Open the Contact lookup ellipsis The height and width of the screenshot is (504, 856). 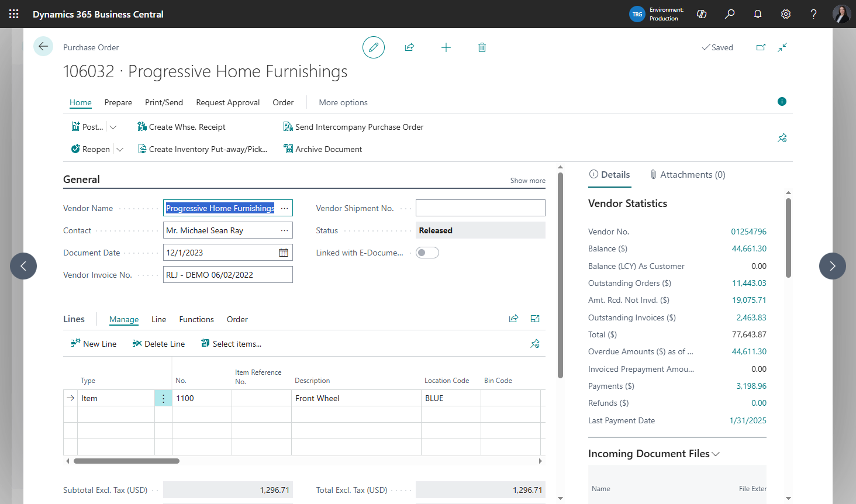point(285,230)
